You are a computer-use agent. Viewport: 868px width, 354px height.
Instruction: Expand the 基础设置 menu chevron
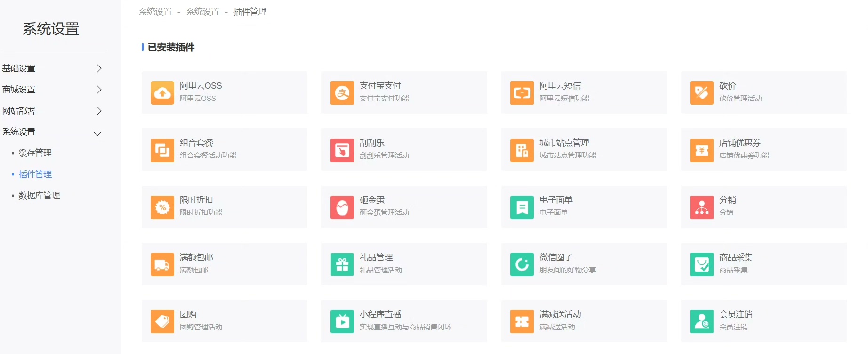[99, 68]
